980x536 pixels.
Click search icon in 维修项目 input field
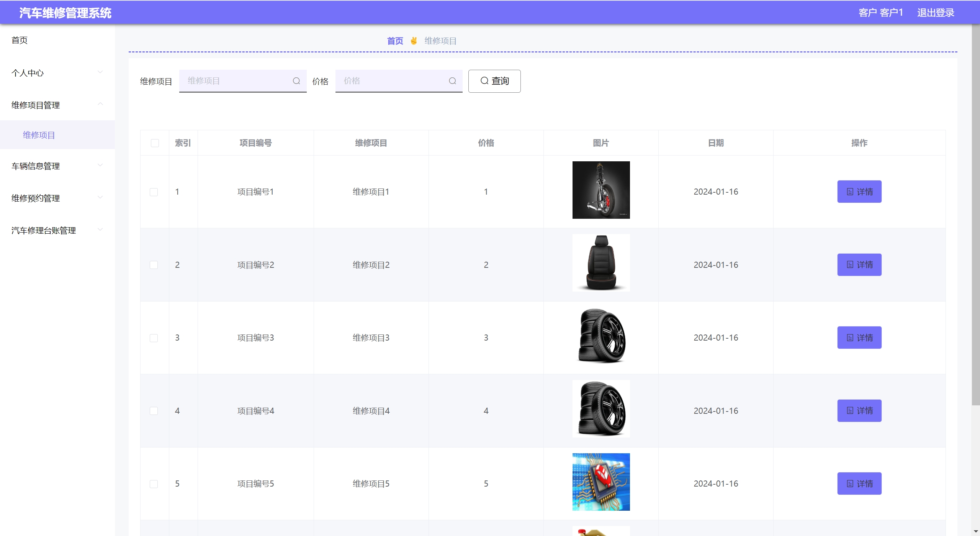point(296,81)
